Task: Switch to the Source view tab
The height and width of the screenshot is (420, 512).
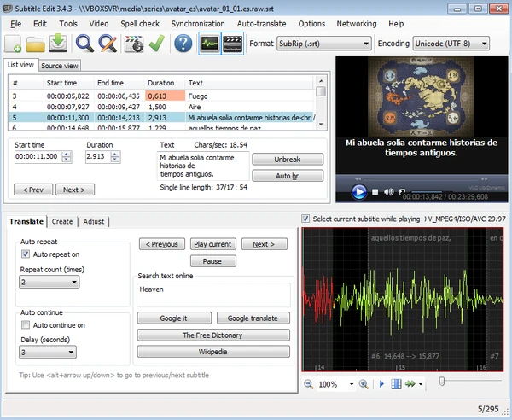Action: pos(60,66)
